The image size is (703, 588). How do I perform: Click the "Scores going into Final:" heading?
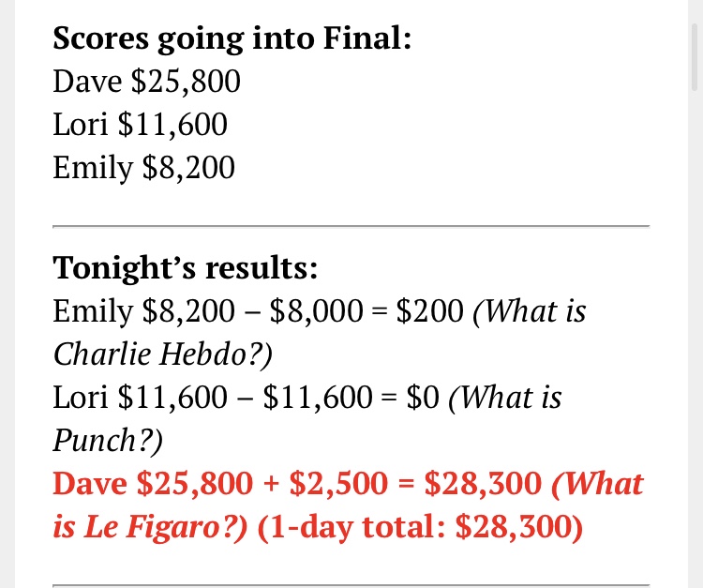232,39
